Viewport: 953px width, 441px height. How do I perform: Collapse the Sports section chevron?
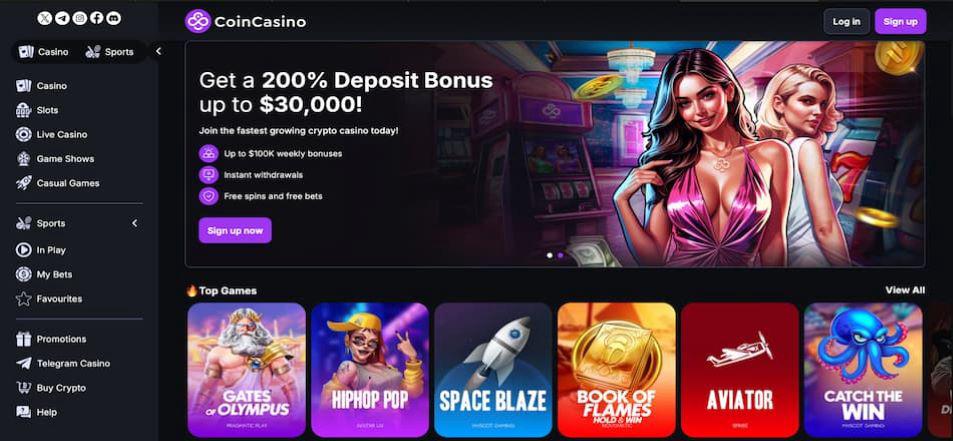tap(135, 224)
